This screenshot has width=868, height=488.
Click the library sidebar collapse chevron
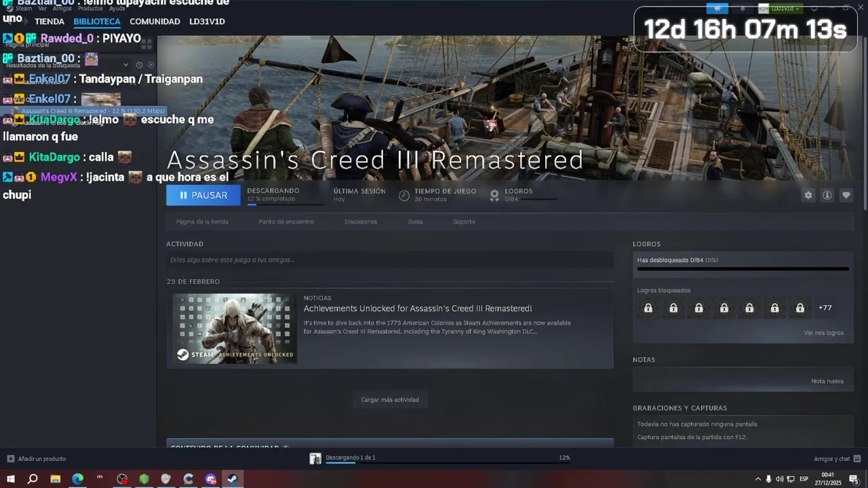125,65
